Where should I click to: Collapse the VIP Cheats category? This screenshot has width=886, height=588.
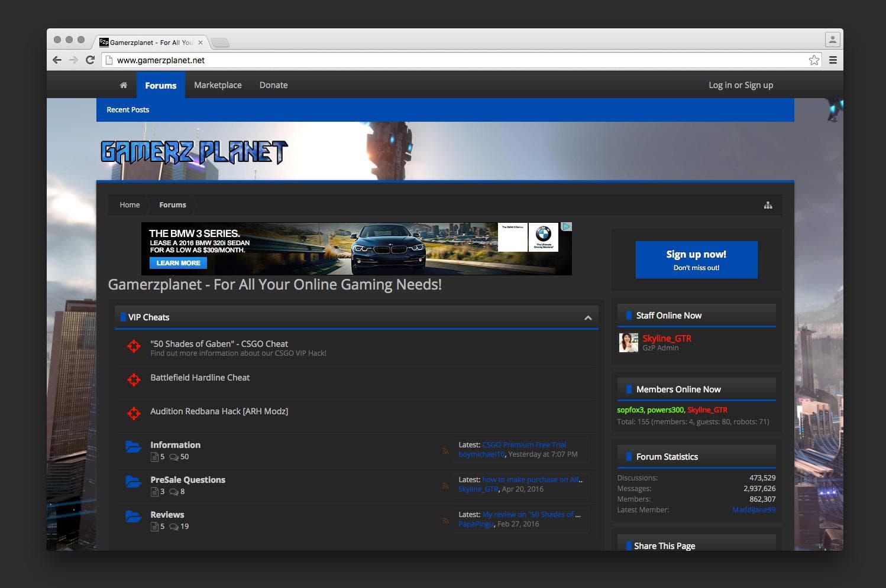(x=588, y=318)
